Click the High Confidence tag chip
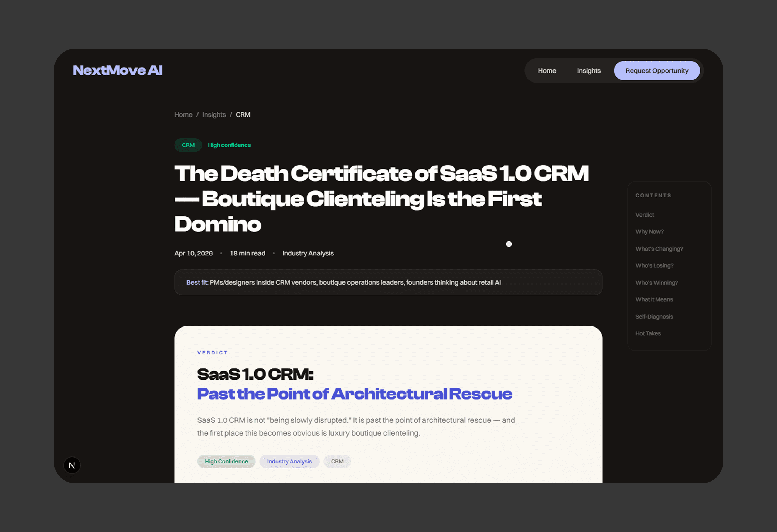The width and height of the screenshot is (777, 532). [x=226, y=461]
